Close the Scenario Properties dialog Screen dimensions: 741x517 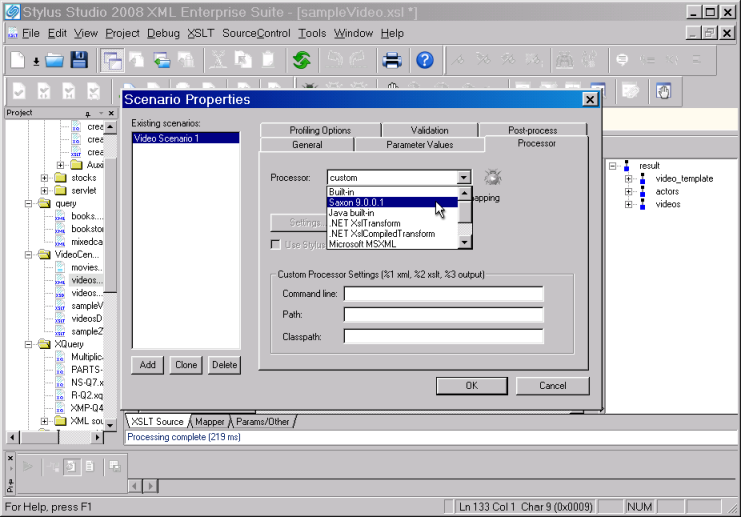[590, 100]
